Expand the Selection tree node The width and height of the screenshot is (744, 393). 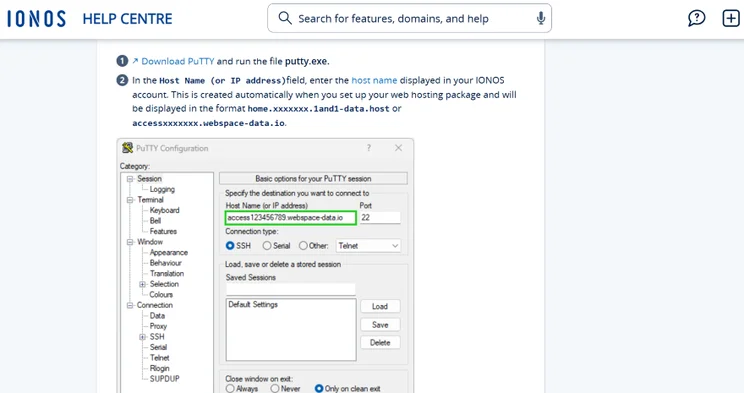pyautogui.click(x=142, y=284)
